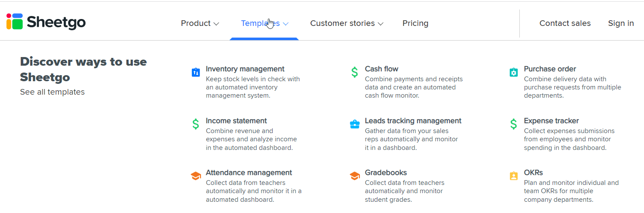Choose the Expense tracker template title
Image resolution: width=644 pixels, height=213 pixels.
point(551,121)
